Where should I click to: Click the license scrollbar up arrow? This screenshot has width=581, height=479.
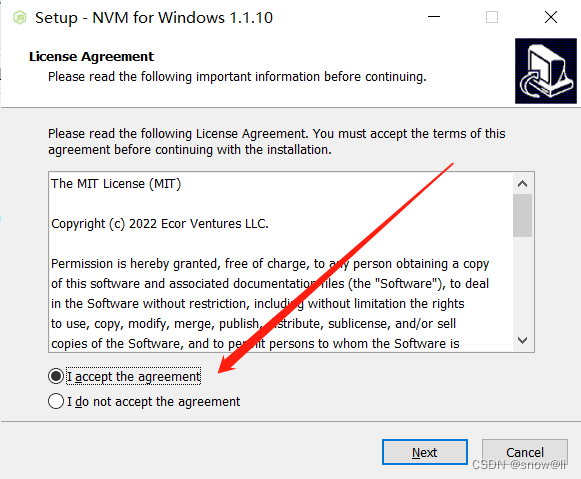tap(522, 183)
